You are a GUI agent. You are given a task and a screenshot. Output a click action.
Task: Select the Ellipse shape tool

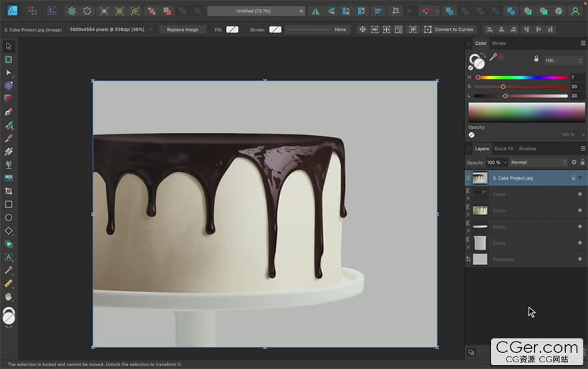coord(9,217)
